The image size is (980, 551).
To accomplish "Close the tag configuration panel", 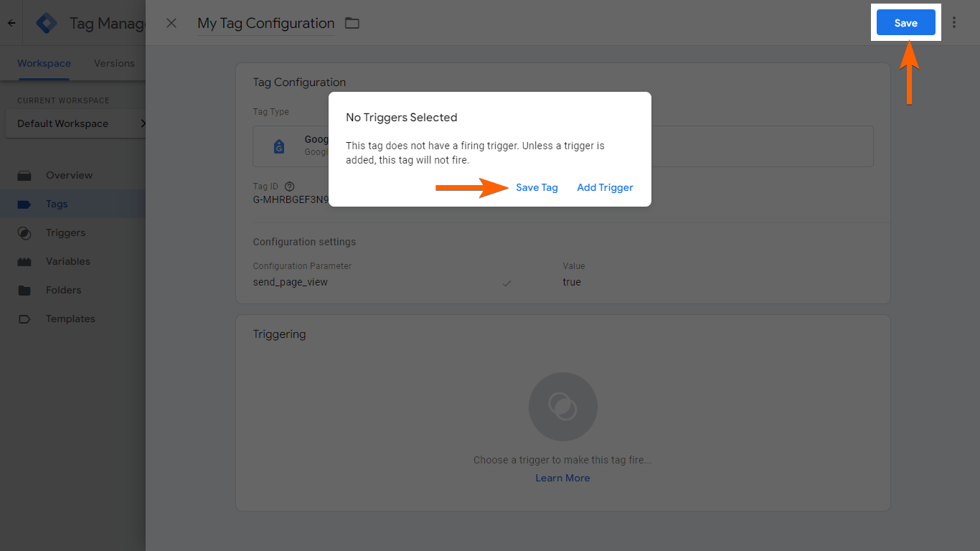I will click(x=171, y=23).
